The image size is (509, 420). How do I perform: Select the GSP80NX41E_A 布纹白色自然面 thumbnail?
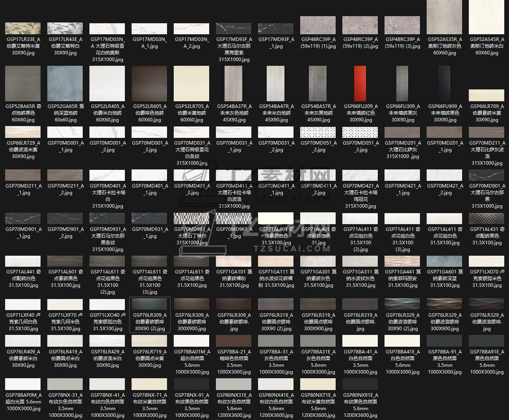[x=276, y=384]
